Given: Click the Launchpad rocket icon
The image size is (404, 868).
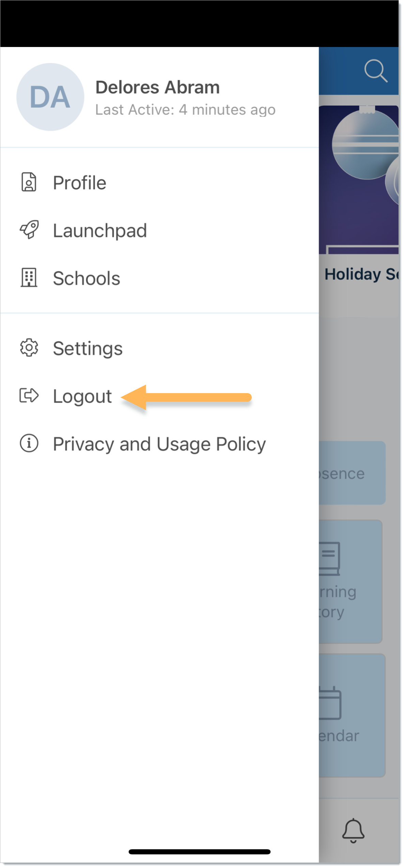Looking at the screenshot, I should coord(29,230).
